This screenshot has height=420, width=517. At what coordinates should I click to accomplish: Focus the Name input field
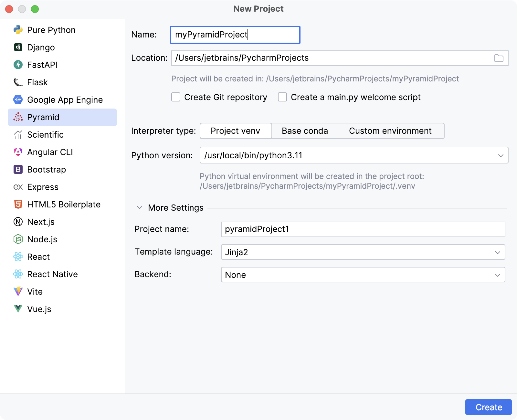[235, 35]
